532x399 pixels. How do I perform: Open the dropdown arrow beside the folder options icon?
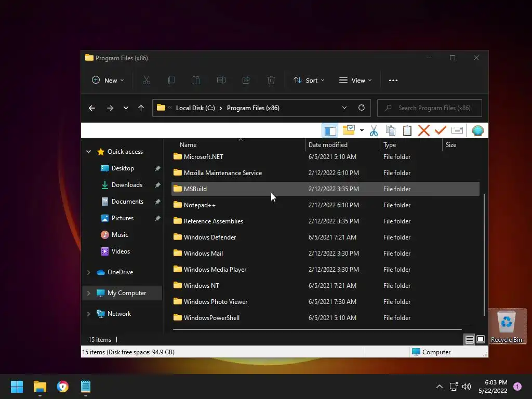click(x=362, y=130)
